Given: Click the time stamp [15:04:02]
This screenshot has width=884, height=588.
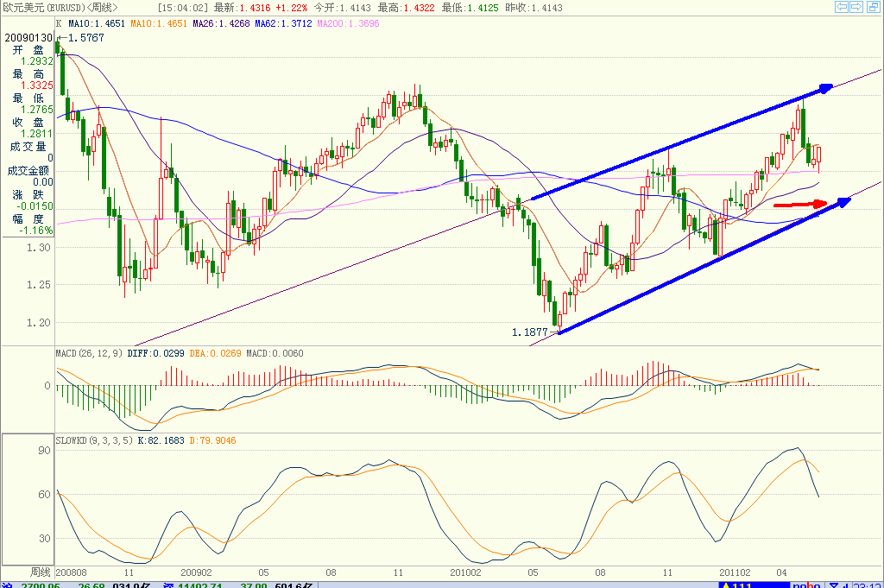Looking at the screenshot, I should tap(183, 8).
